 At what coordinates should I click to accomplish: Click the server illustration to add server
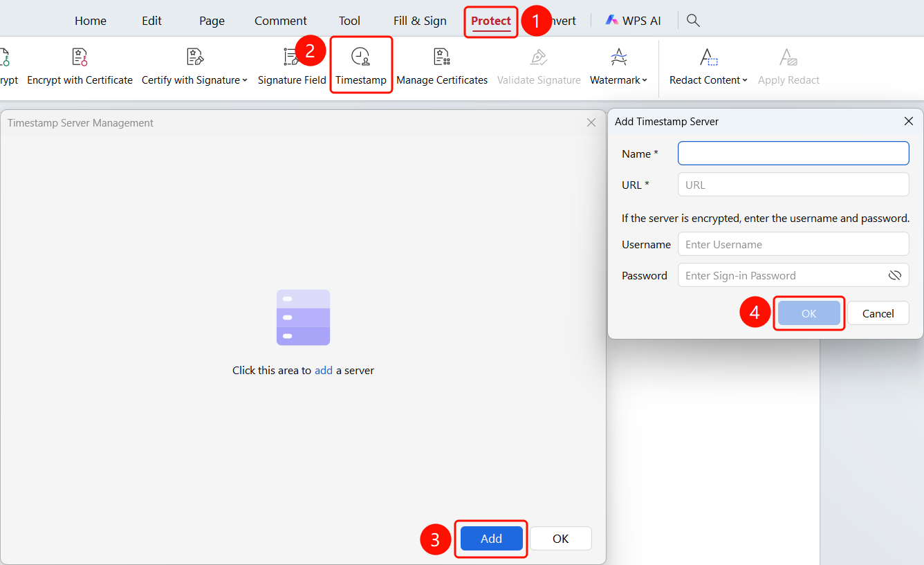point(303,317)
